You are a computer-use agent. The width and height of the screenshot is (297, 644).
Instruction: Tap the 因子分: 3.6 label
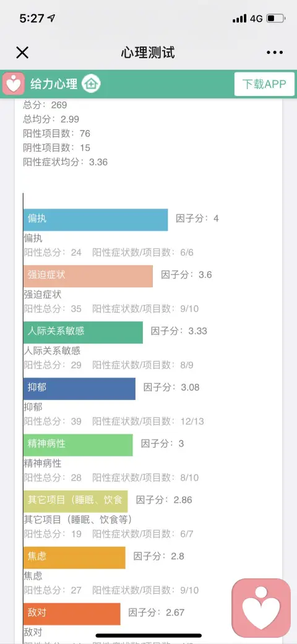187,275
